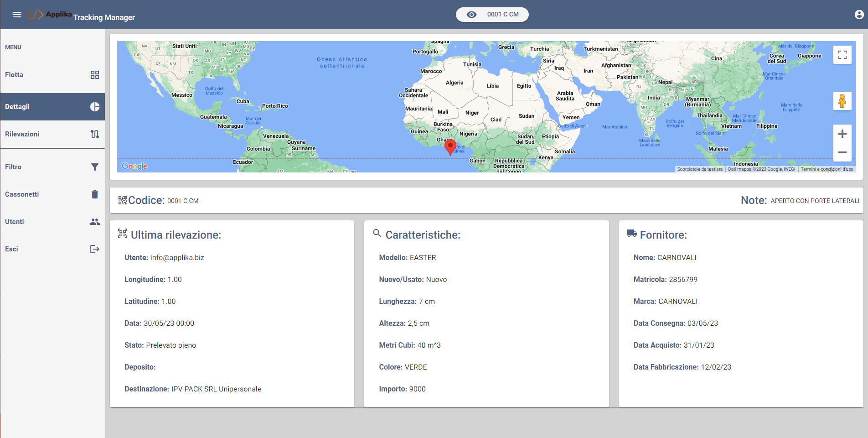Toggle the hamburger menu icon
The image size is (868, 438).
point(17,15)
